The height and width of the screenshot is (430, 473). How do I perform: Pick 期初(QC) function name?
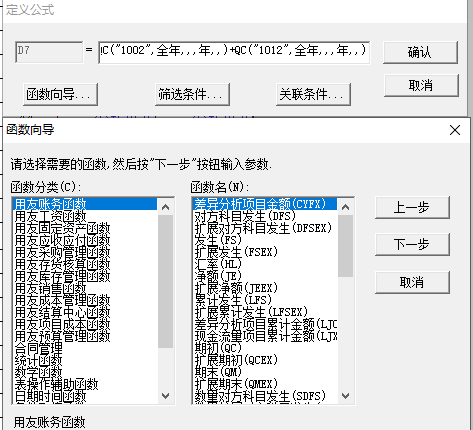click(218, 348)
